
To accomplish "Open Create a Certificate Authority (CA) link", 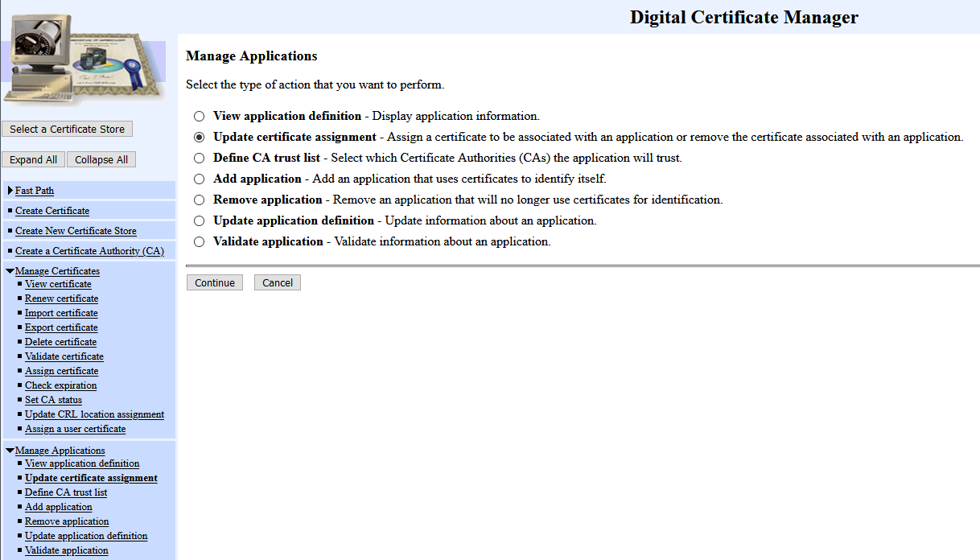I will 89,251.
